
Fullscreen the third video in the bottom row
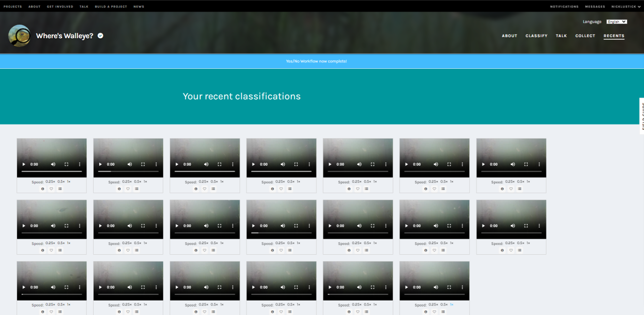click(x=219, y=287)
